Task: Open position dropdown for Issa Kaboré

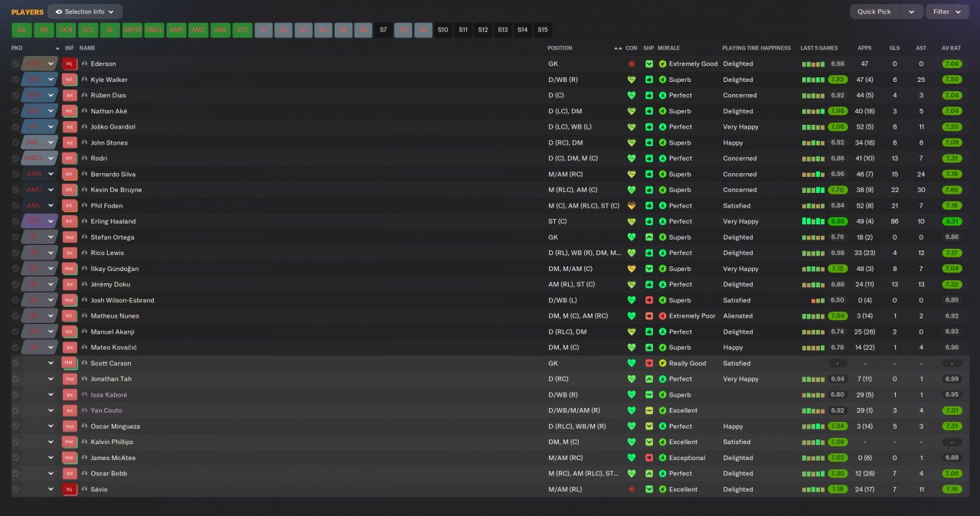Action: (51, 395)
